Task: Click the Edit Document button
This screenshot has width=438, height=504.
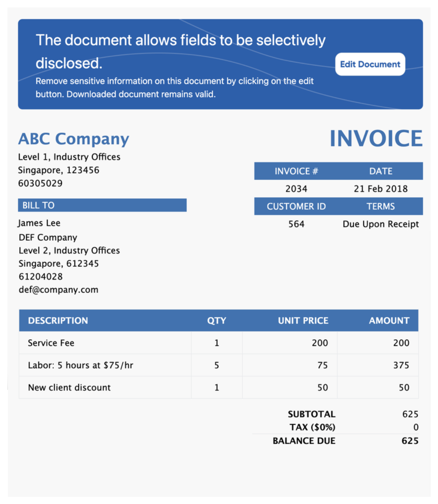Action: click(x=370, y=64)
